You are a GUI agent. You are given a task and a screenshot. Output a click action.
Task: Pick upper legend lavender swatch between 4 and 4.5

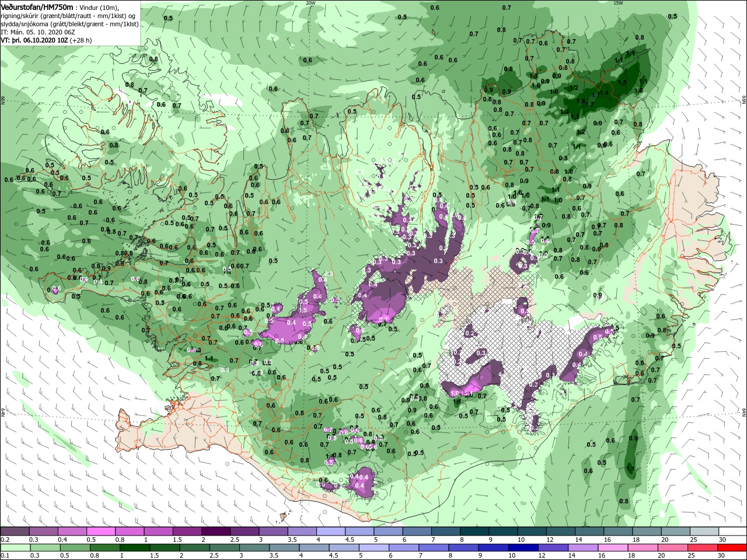coord(330,531)
